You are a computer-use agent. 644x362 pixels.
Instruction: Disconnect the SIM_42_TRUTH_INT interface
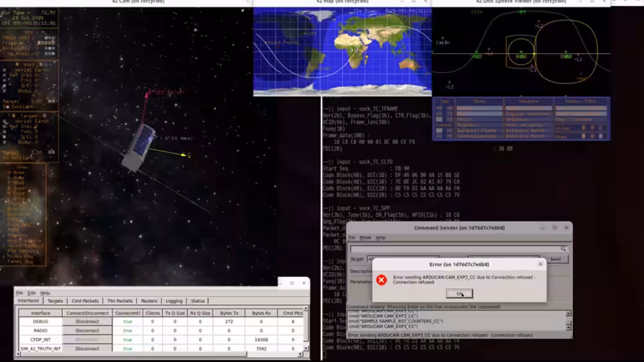pos(87,349)
